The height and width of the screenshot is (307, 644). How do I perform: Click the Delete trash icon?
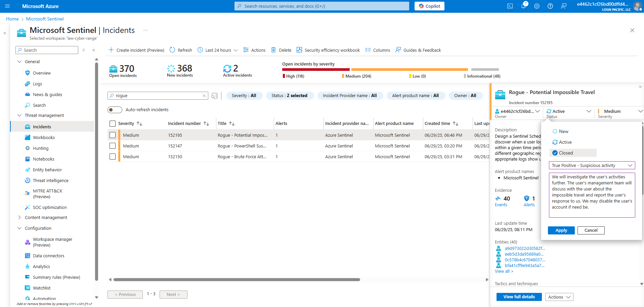click(x=273, y=50)
